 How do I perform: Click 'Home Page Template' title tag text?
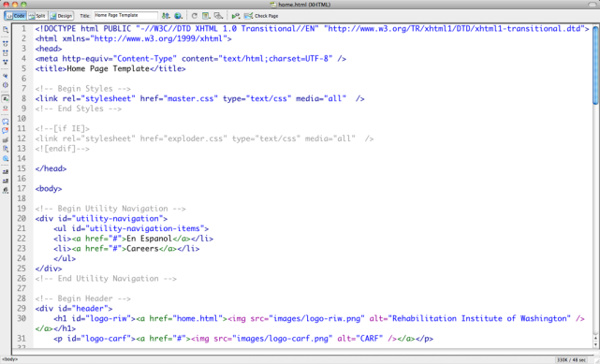(108, 69)
